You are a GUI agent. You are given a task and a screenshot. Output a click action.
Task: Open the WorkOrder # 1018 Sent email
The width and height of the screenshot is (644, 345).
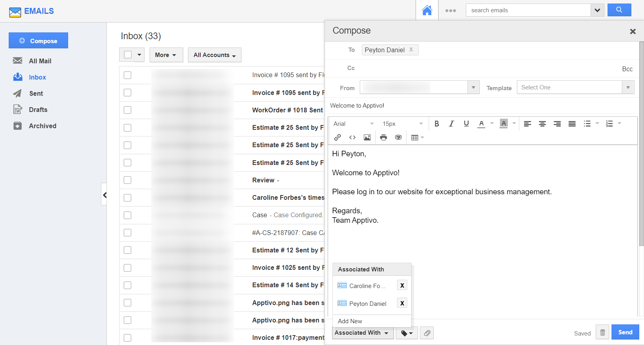[x=287, y=110]
